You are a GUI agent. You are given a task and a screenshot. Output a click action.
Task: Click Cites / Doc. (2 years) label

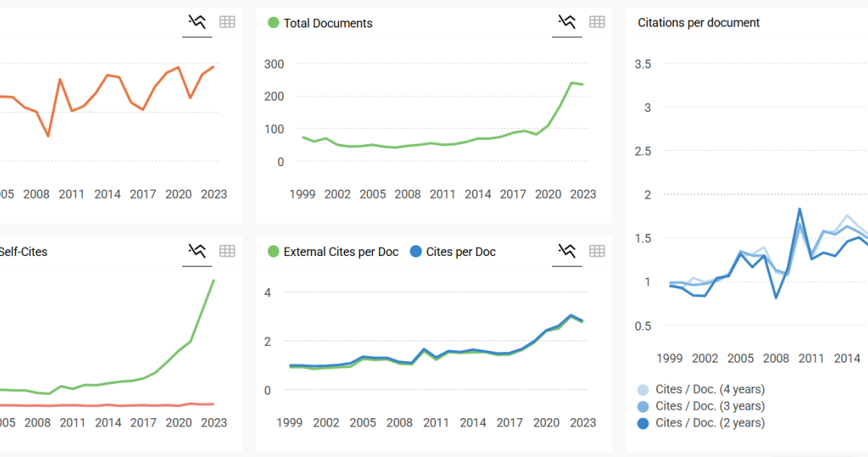[710, 423]
